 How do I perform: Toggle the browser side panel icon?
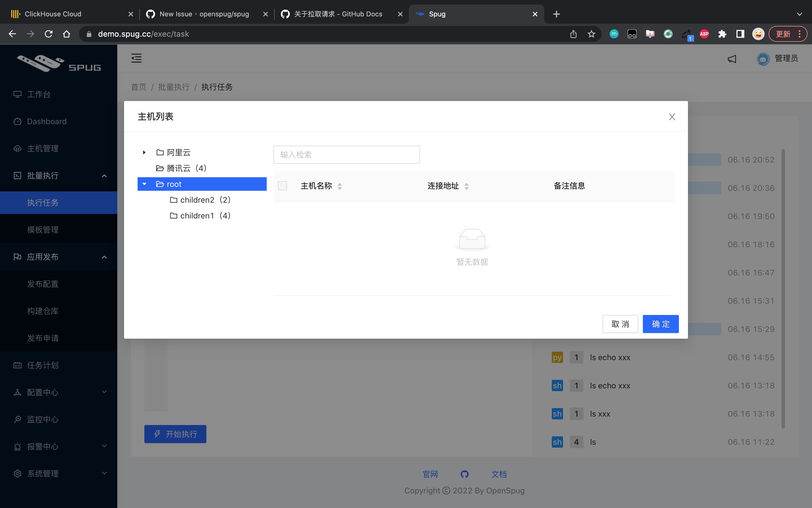740,34
